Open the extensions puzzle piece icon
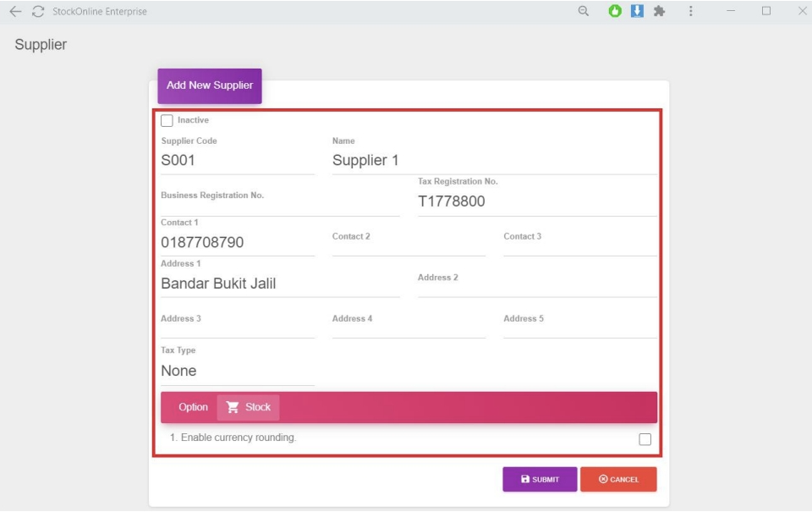The image size is (812, 512). (660, 12)
